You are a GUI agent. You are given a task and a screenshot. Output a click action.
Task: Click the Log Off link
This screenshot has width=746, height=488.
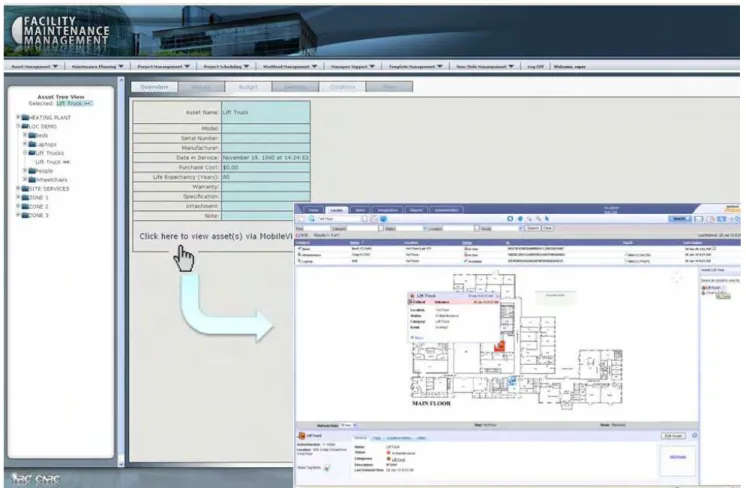tap(536, 67)
